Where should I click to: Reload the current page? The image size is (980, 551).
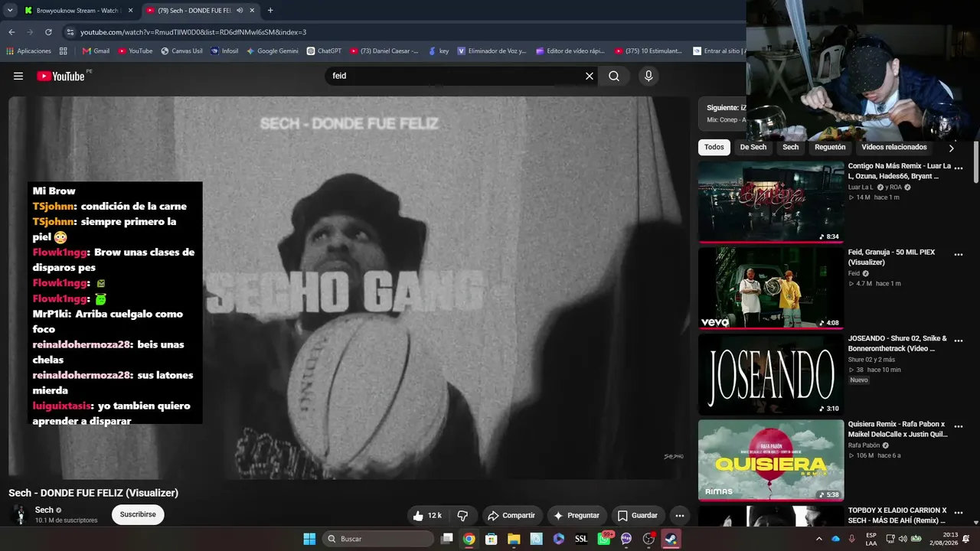48,32
